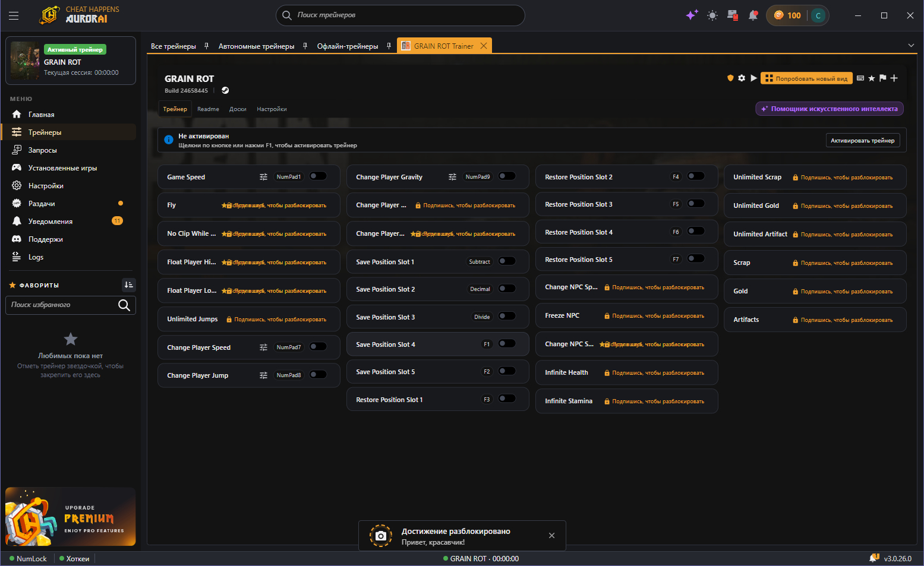The height and width of the screenshot is (566, 924).
Task: Click the plus icon in the trainer toolbar
Action: click(894, 78)
